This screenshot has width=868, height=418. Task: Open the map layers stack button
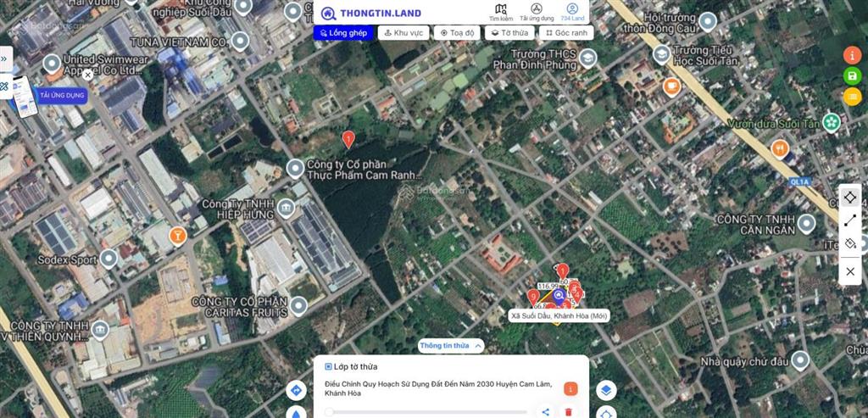(x=606, y=391)
